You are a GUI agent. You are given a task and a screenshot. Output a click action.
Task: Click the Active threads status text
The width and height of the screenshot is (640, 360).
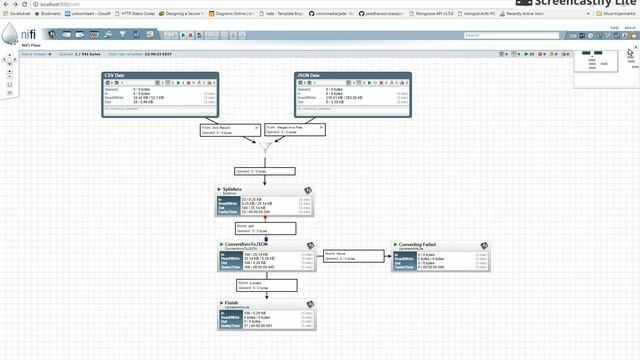(x=36, y=54)
